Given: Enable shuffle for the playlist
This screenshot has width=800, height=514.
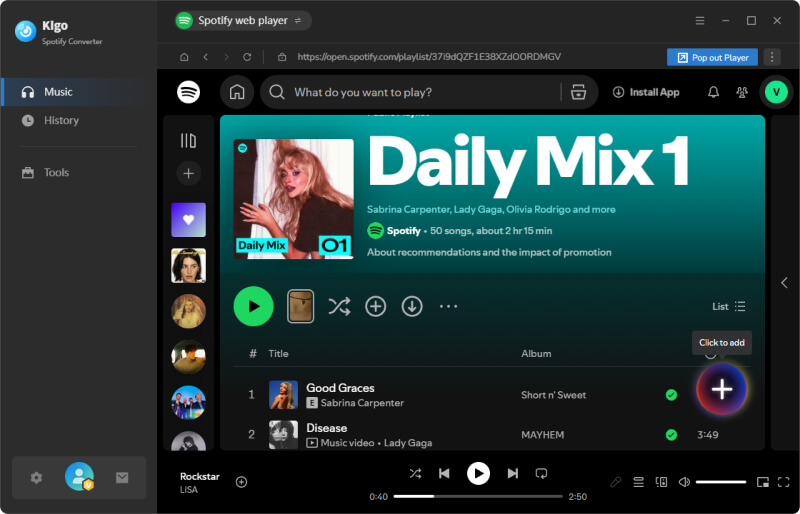Looking at the screenshot, I should point(339,306).
